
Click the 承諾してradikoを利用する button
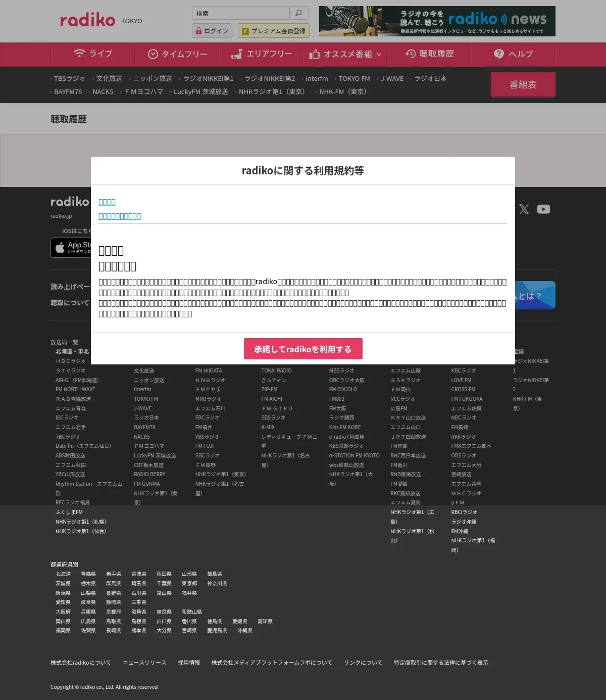point(303,349)
